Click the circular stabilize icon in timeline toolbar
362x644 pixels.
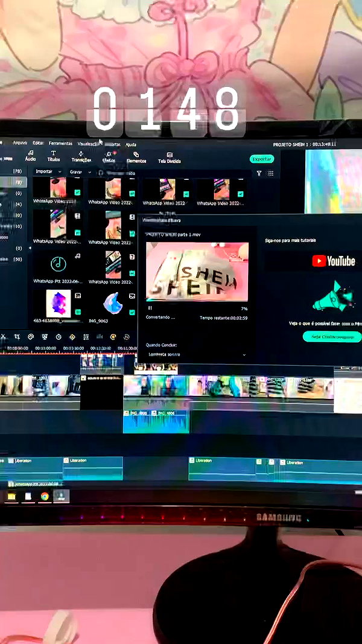tap(59, 337)
